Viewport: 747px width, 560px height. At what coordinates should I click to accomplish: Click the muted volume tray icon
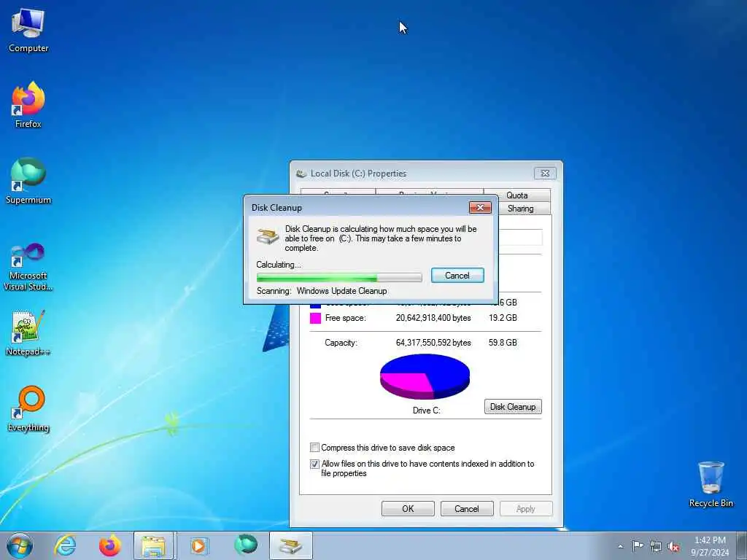coord(673,546)
